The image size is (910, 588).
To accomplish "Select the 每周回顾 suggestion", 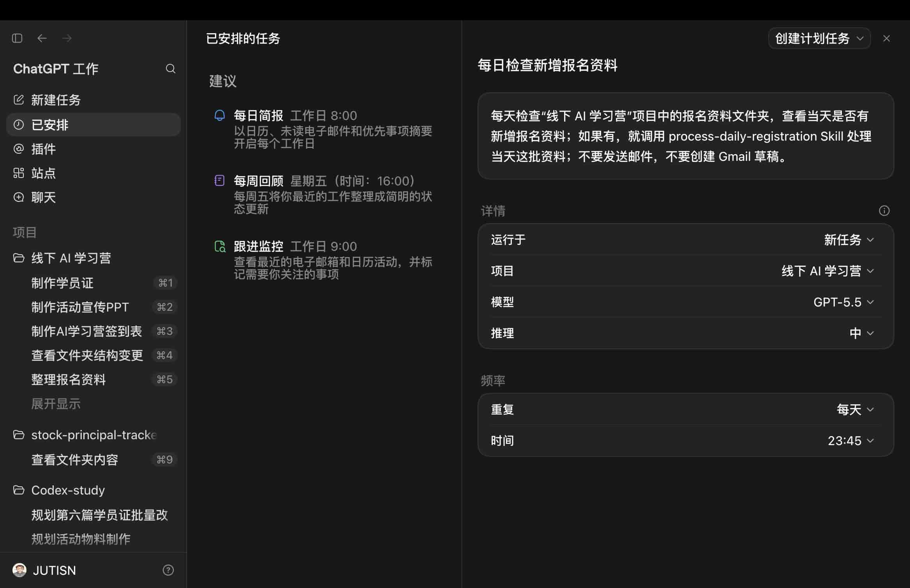I will click(324, 194).
